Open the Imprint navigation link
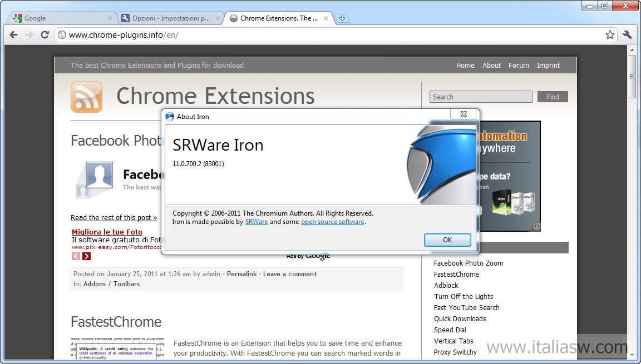The width and height of the screenshot is (641, 364). tap(548, 65)
